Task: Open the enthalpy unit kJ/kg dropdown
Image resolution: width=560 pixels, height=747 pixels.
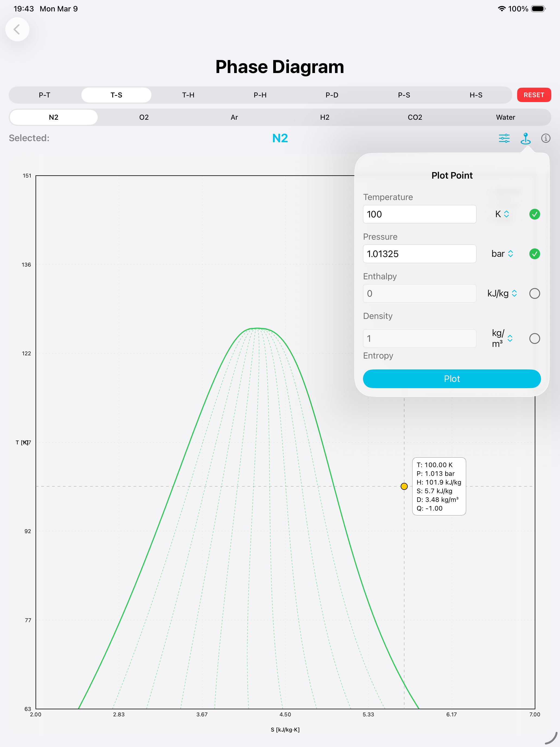Action: click(502, 293)
